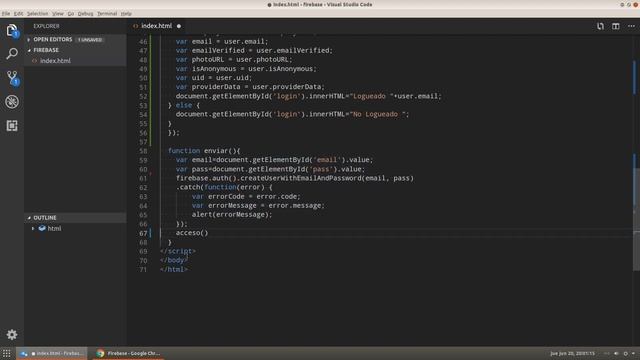The height and width of the screenshot is (360, 640).
Task: Place cursor on 'acceso()' call
Action: click(192, 233)
